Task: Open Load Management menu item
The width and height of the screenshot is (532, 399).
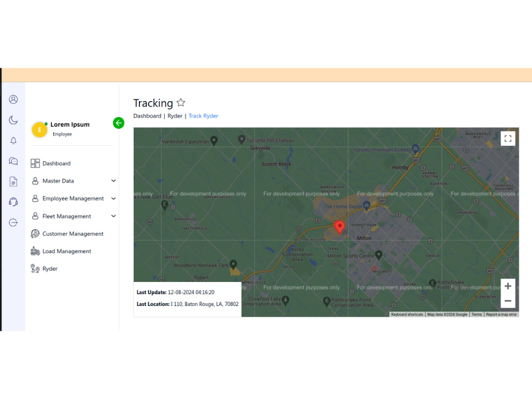Action: coord(66,251)
